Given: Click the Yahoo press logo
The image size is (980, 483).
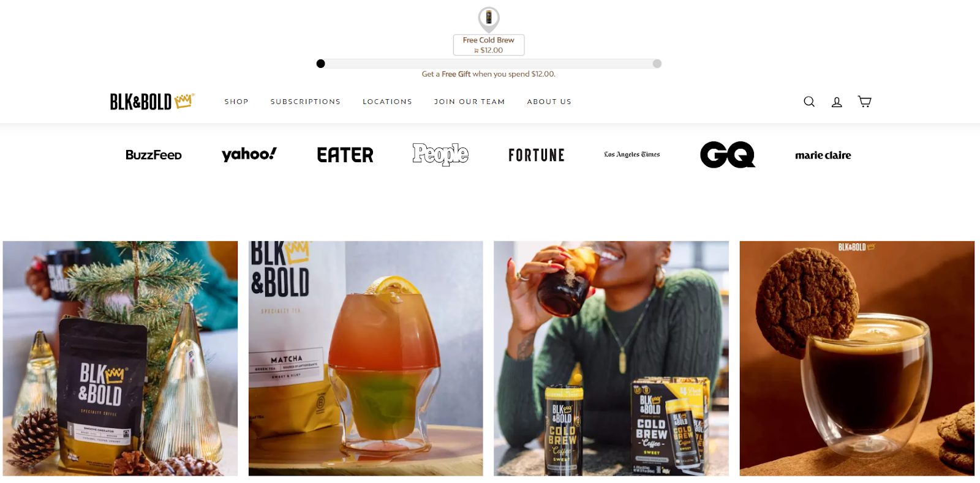Looking at the screenshot, I should pos(249,154).
